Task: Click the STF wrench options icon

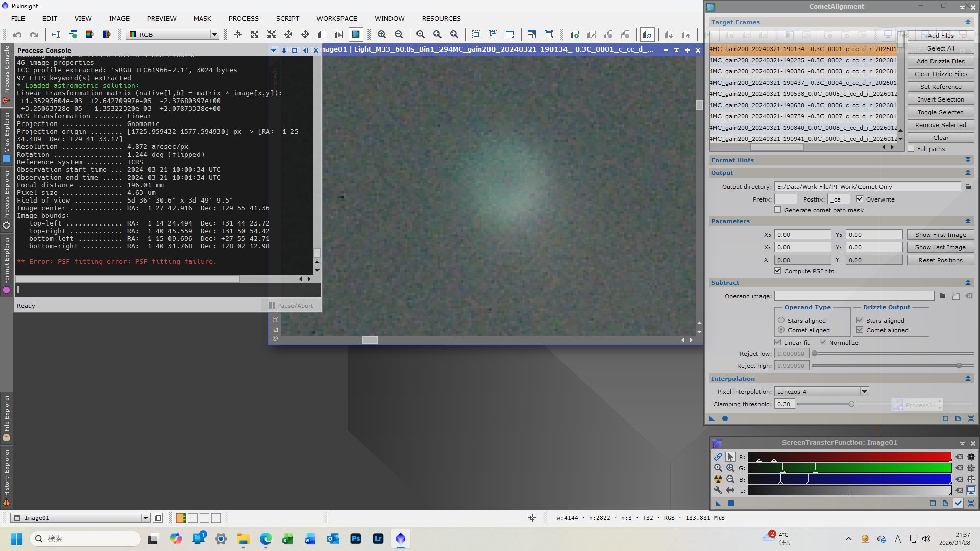Action: pos(718,490)
